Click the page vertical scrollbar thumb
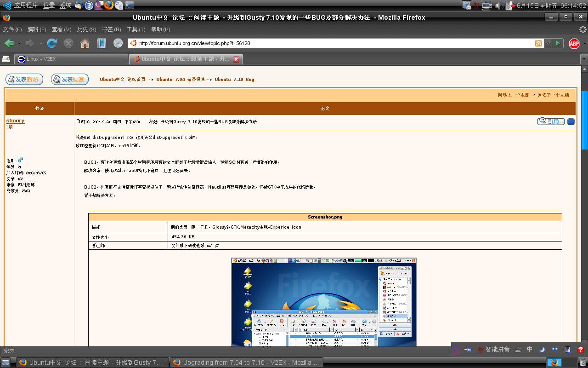588x368 pixels. 584,120
